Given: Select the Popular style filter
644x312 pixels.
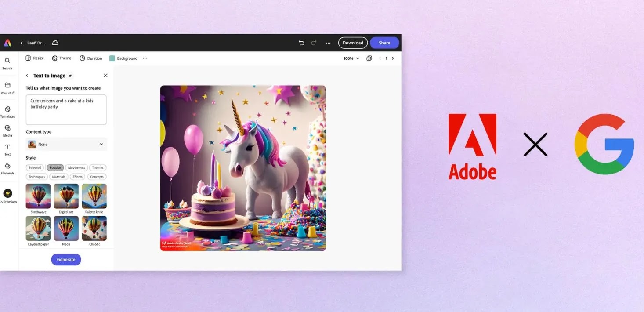Looking at the screenshot, I should 55,167.
